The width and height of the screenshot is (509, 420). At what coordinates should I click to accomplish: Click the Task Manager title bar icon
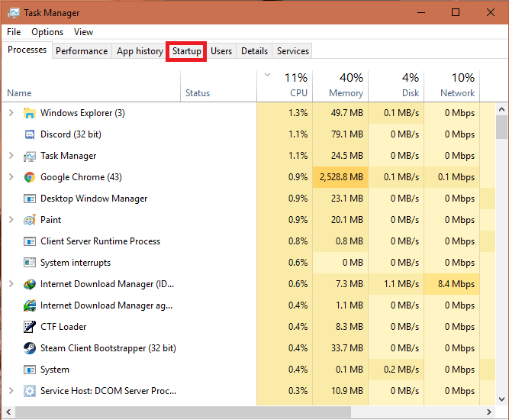tap(14, 13)
